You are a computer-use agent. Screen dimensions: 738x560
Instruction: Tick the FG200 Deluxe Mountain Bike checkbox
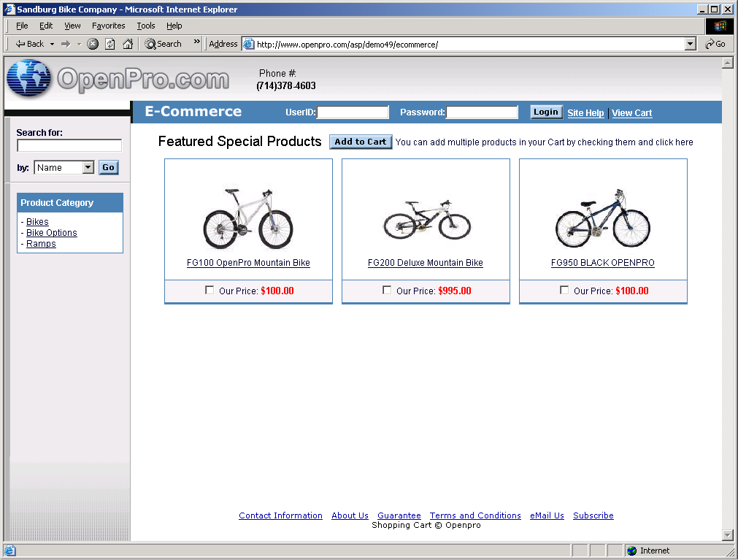pyautogui.click(x=388, y=291)
